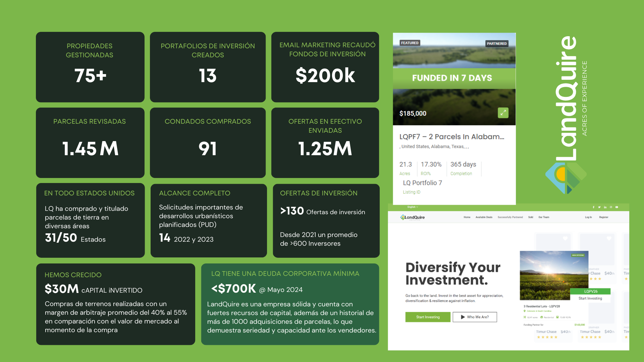The height and width of the screenshot is (362, 644).
Task: Click the expand arrows icon on property photo
Action: [x=503, y=113]
